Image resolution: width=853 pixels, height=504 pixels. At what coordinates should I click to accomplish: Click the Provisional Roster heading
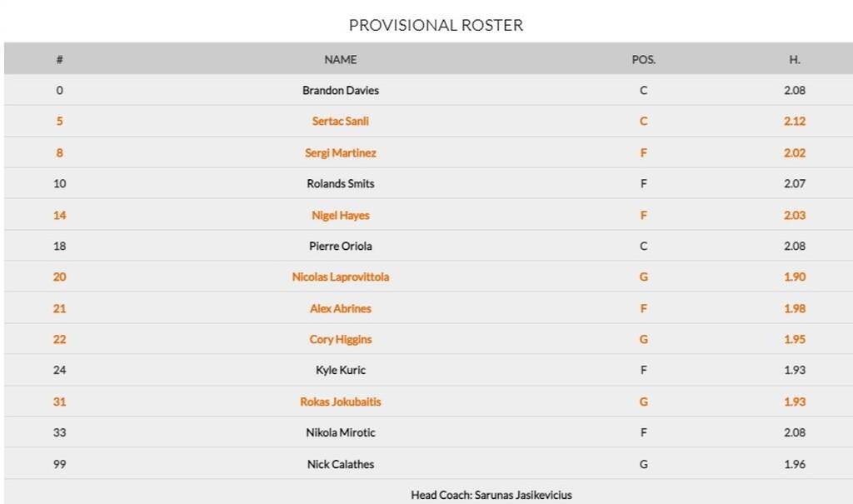pos(436,25)
